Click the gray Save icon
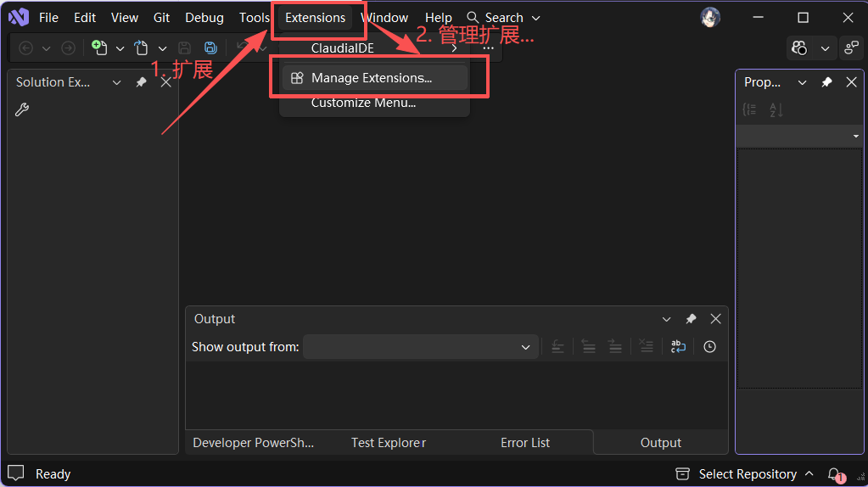The width and height of the screenshot is (868, 487). [184, 48]
